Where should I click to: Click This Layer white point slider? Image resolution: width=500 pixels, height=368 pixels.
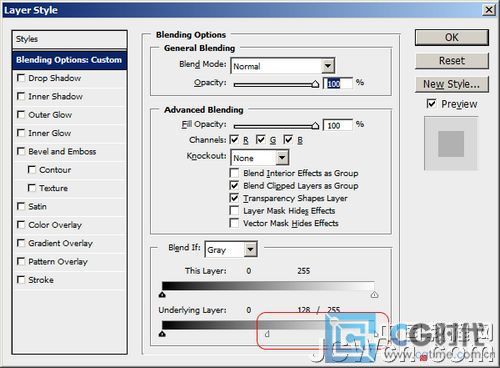click(374, 294)
